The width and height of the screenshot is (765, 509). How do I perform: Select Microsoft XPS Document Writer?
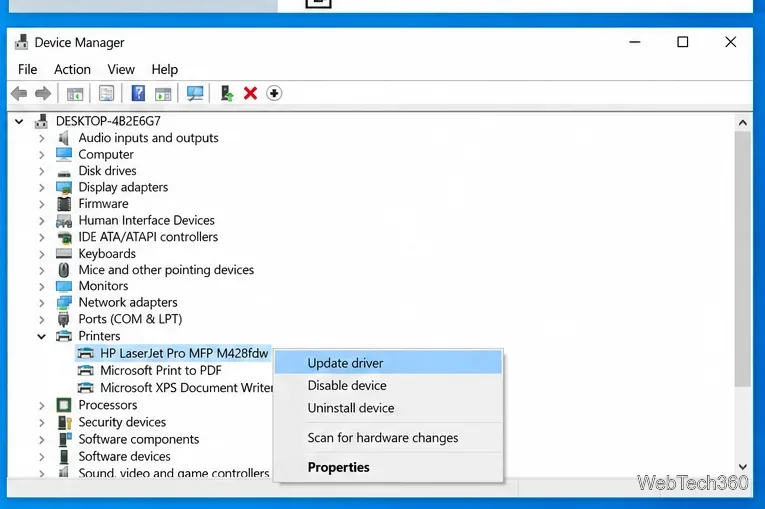186,387
